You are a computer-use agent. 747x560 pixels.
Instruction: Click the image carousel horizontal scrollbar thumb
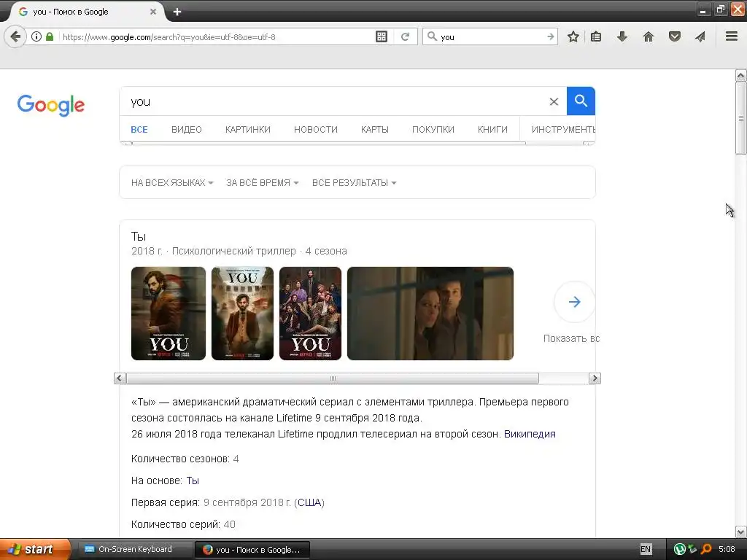coord(333,378)
